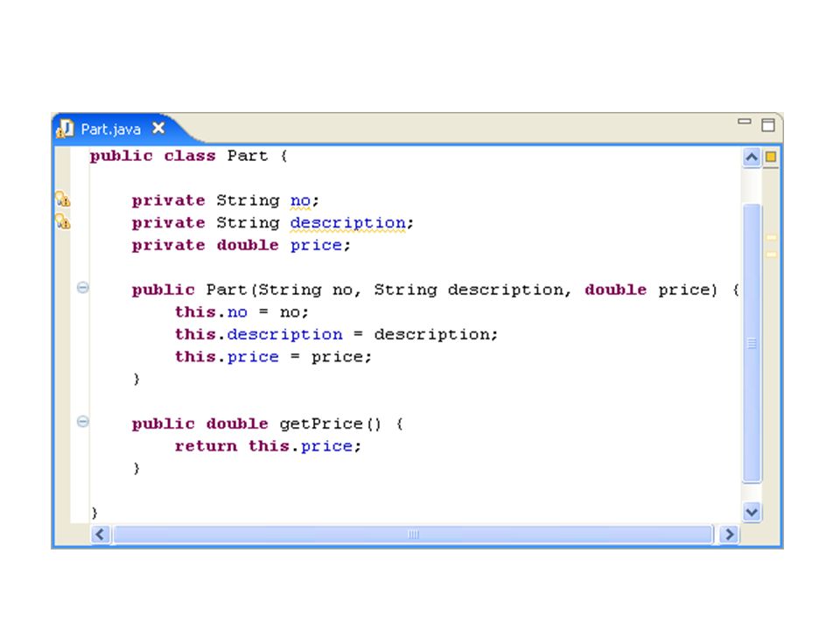Click 'this.no' in the constructor
The image size is (840, 630).
coord(211,312)
